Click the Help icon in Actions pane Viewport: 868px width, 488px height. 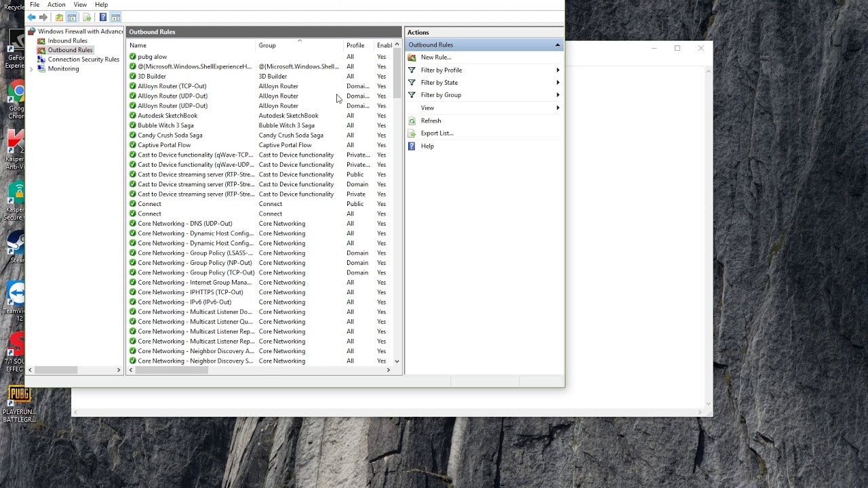[412, 146]
